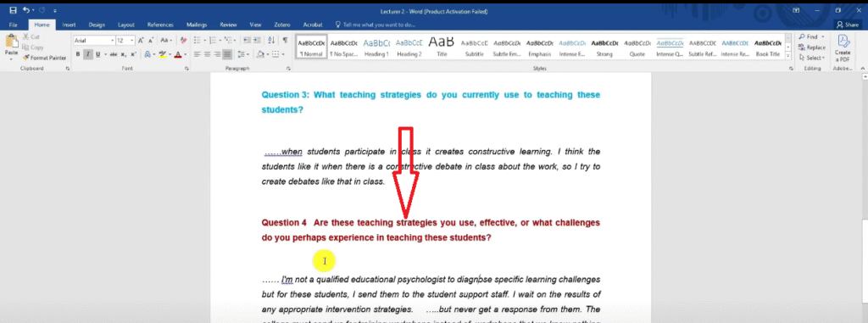Open the Change Case Aa dropdown
This screenshot has width=868, height=323.
point(167,41)
